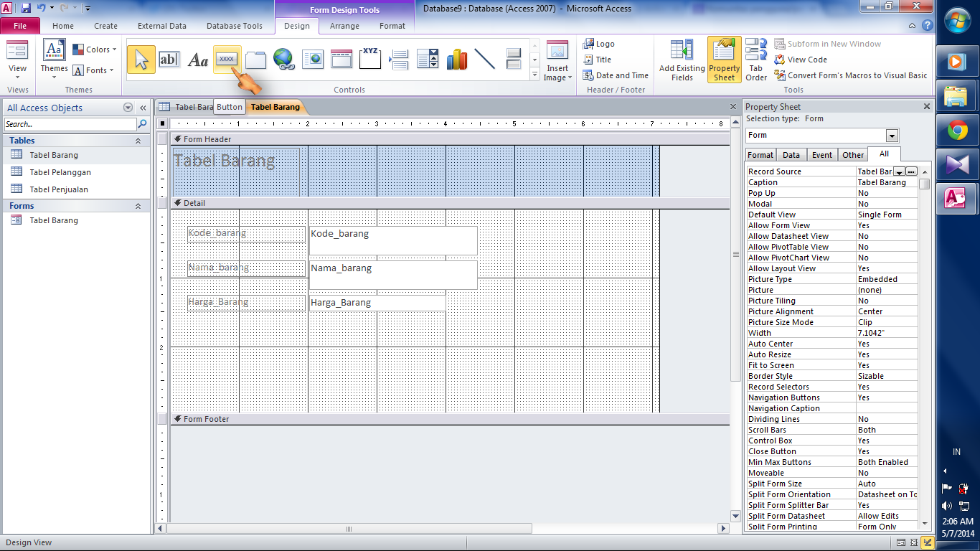
Task: Click Undo in Quick Access Toolbar
Action: (x=41, y=8)
